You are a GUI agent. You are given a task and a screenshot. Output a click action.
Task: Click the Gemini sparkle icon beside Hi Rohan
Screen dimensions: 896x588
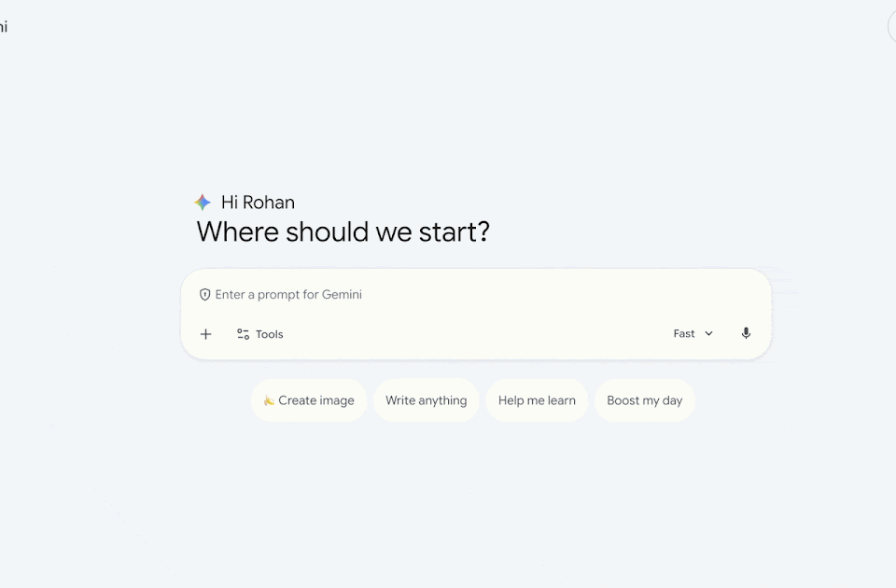pos(203,203)
